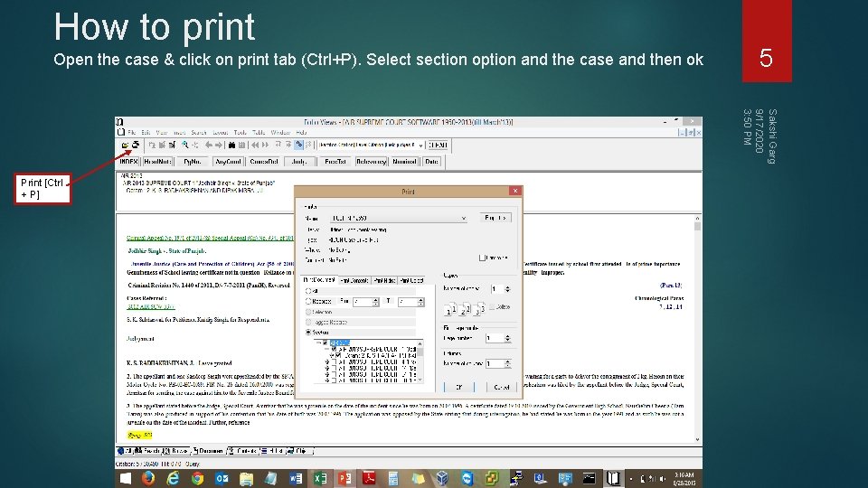Open the Folio Views book icon in taskbar
This screenshot has width=868, height=488.
click(613, 478)
